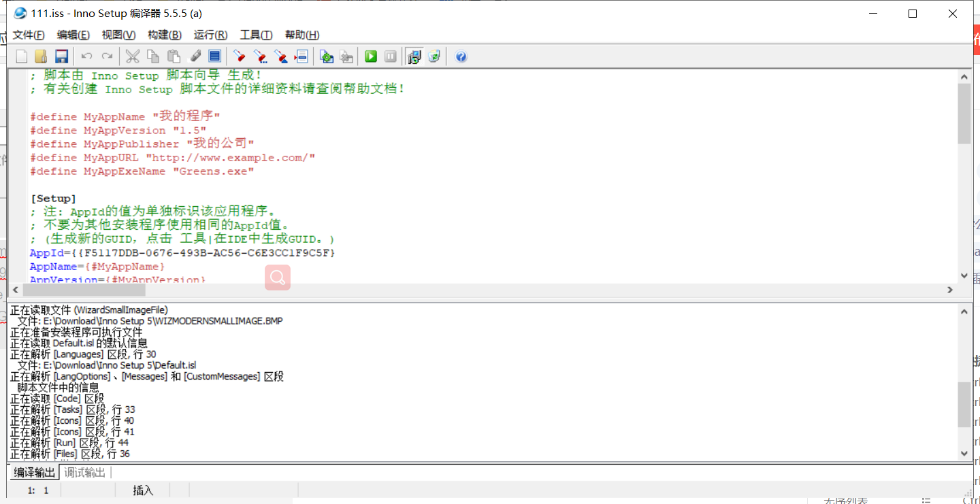Redo the last undone edit
Image resolution: width=980 pixels, height=504 pixels.
pos(107,56)
